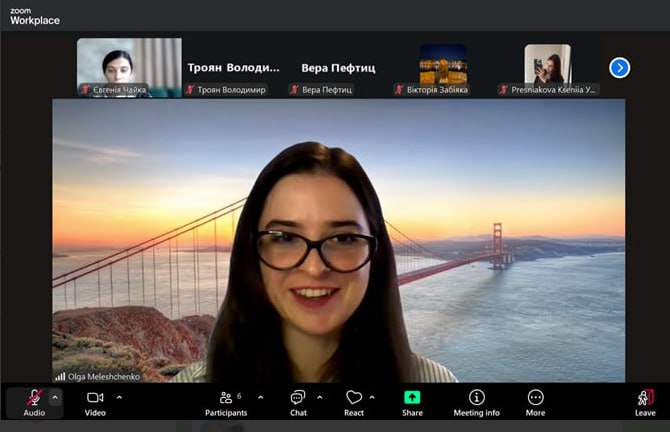Image resolution: width=670 pixels, height=432 pixels.
Task: Start screen sharing with the green Share icon
Action: (x=412, y=402)
